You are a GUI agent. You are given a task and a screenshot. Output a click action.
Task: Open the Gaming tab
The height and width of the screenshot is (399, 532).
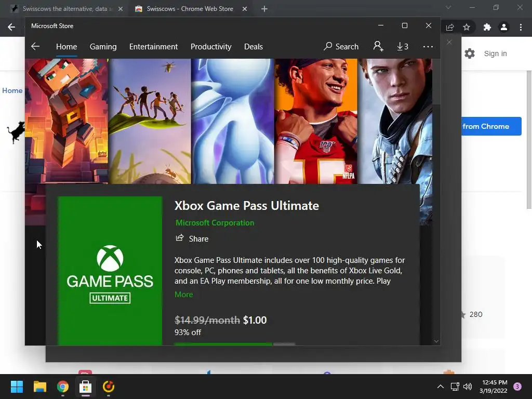103,46
